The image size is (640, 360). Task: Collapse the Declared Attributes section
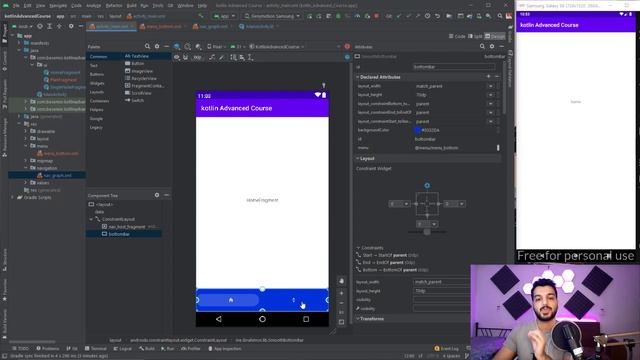(358, 77)
